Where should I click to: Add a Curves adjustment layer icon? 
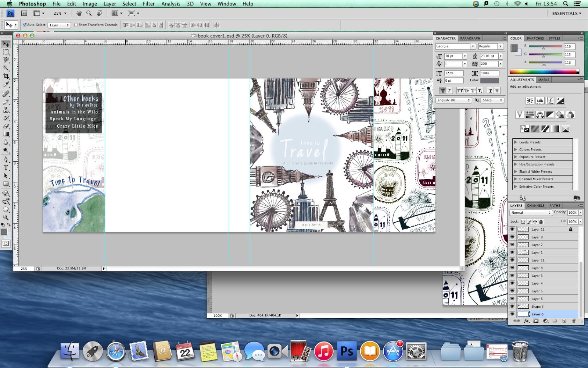(x=551, y=100)
